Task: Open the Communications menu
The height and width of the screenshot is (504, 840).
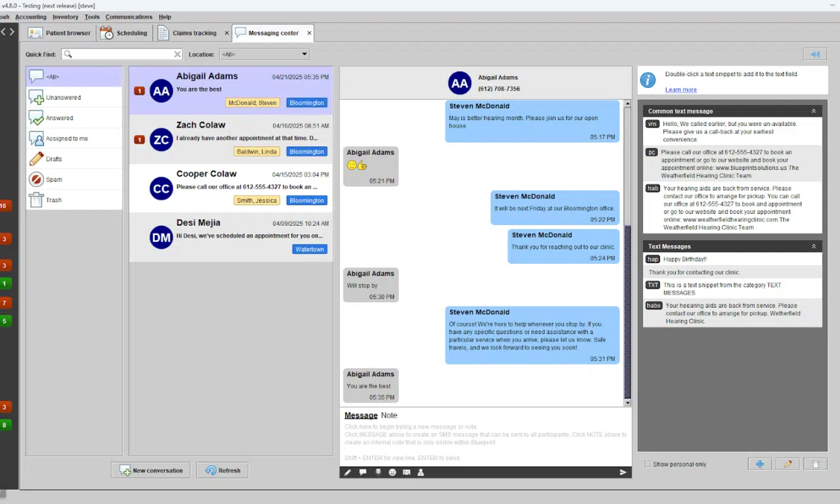Action: [x=129, y=16]
